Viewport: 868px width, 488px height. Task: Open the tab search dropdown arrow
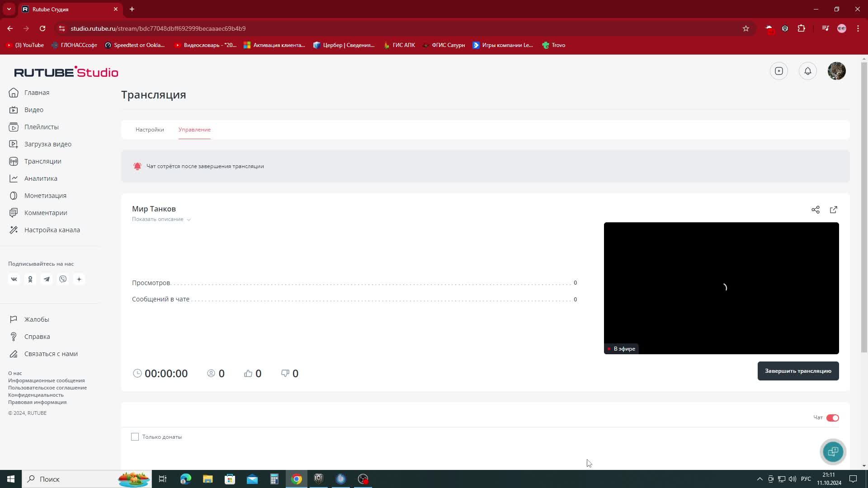click(9, 9)
